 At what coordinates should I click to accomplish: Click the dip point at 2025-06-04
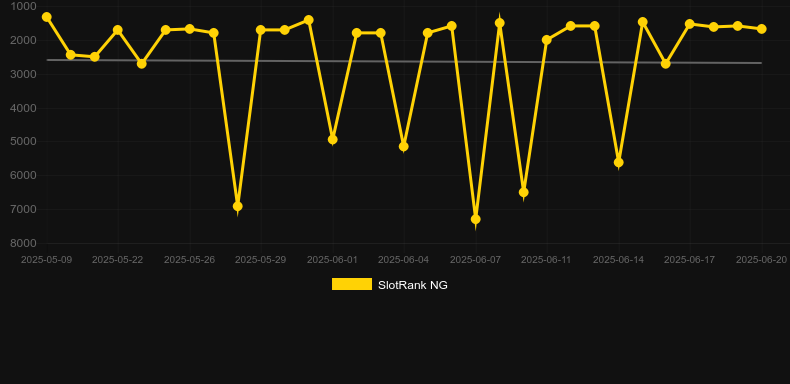404,147
